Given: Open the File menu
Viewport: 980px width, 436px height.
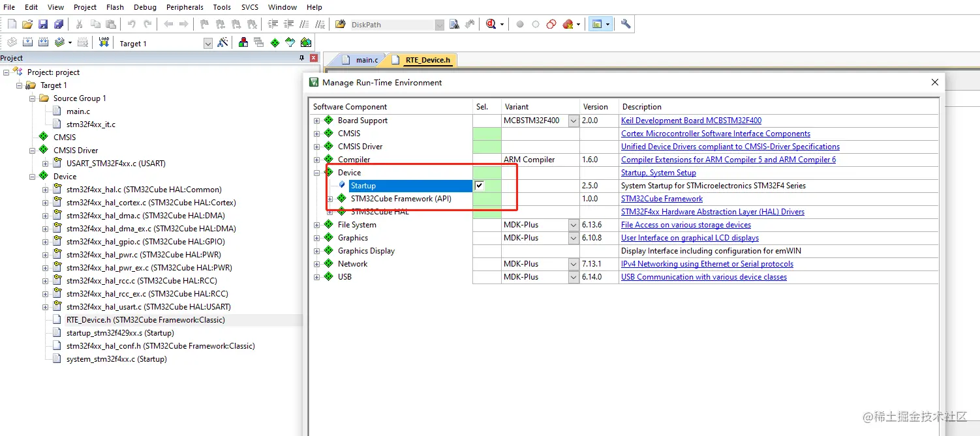Looking at the screenshot, I should click(9, 7).
